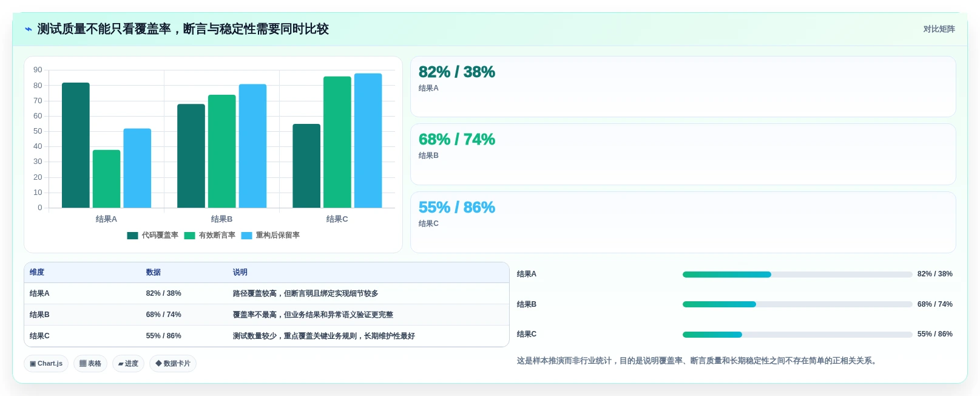The image size is (980, 396).
Task: Click the 68% / 74% value beside the progress bar
Action: tap(935, 304)
